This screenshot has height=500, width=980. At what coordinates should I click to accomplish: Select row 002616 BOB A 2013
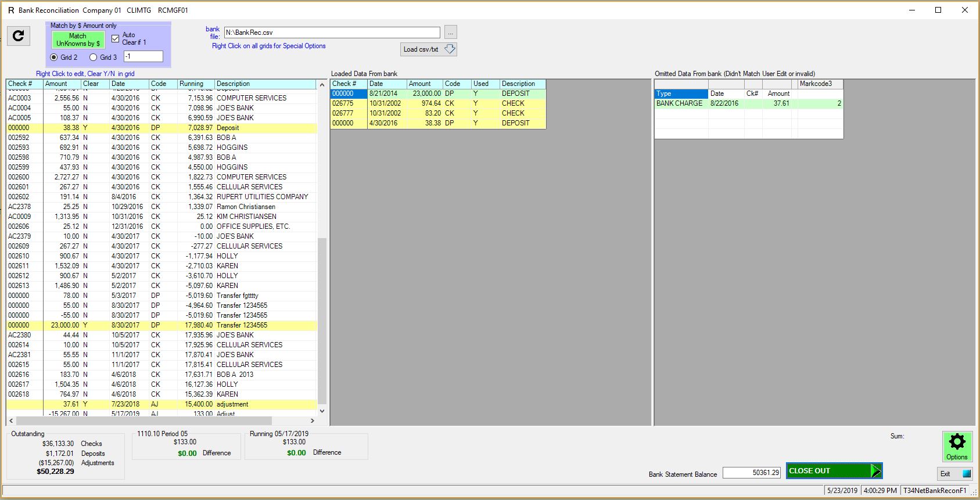pos(161,375)
